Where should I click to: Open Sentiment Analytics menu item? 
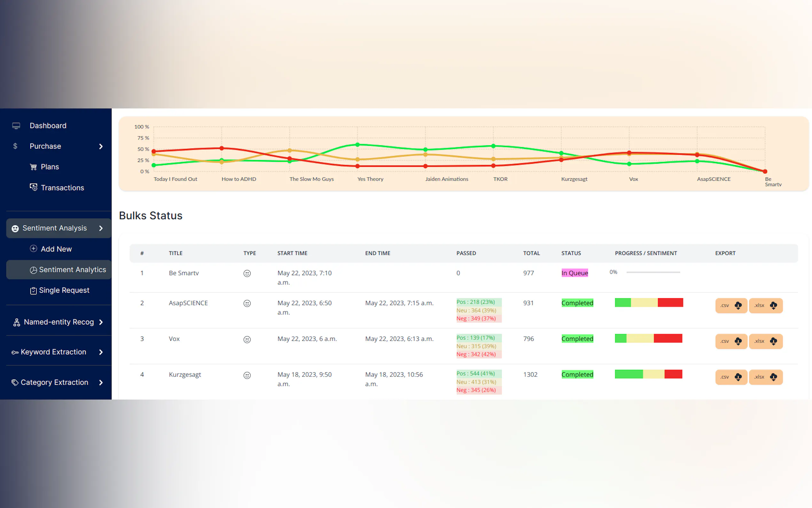tap(72, 269)
